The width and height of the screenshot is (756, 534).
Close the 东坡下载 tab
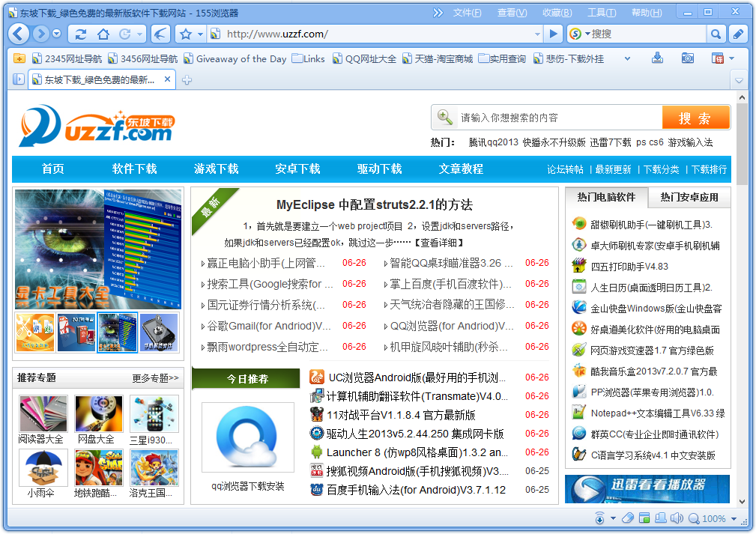coord(168,80)
